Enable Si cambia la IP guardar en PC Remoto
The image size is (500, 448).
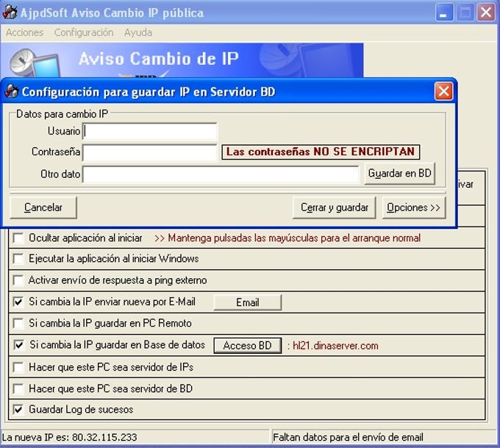tap(18, 323)
